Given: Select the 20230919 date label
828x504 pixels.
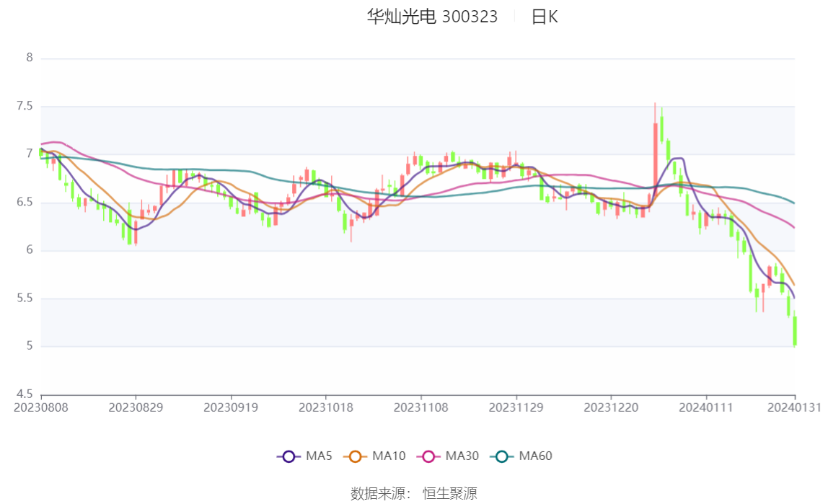Looking at the screenshot, I should coord(231,408).
